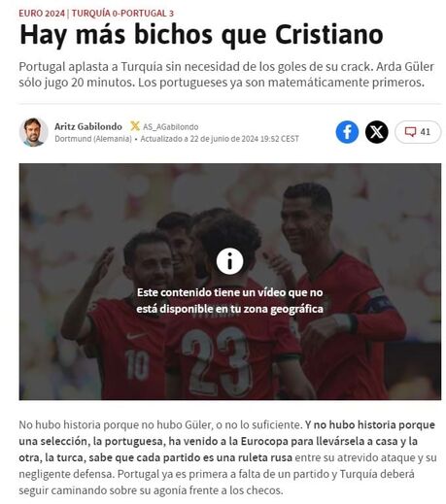Open the 41 comments button
446x504 pixels.
[x=418, y=132]
